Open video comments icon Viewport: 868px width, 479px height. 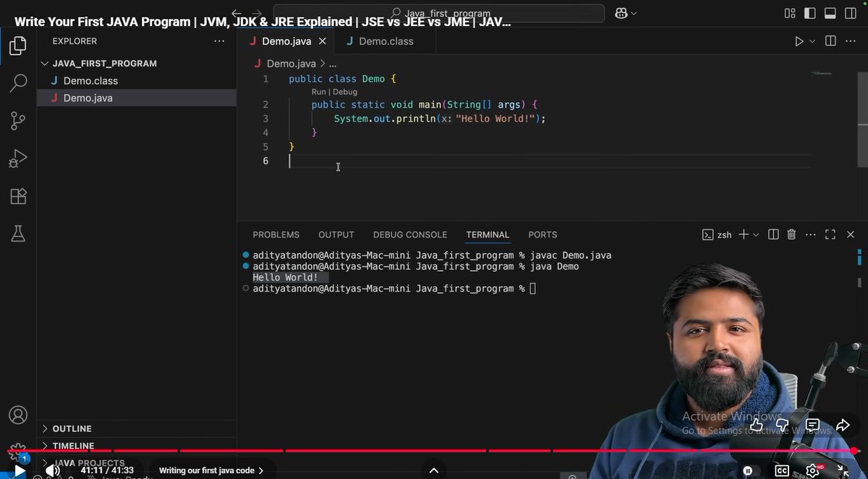[812, 425]
